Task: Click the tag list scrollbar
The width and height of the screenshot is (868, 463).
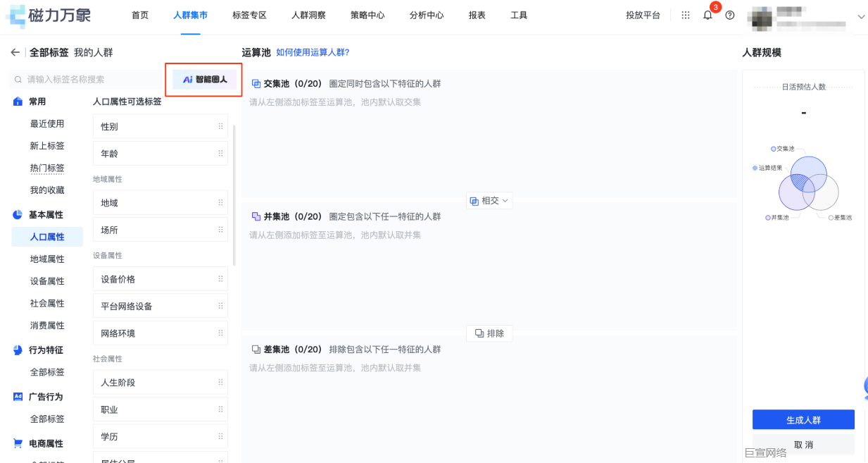Action: [x=234, y=195]
